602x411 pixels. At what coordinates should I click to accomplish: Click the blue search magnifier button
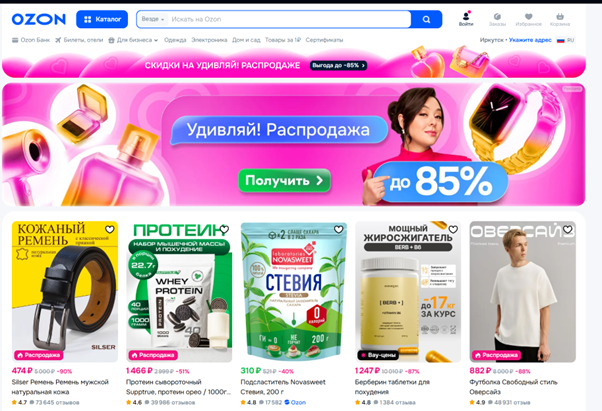click(x=426, y=19)
